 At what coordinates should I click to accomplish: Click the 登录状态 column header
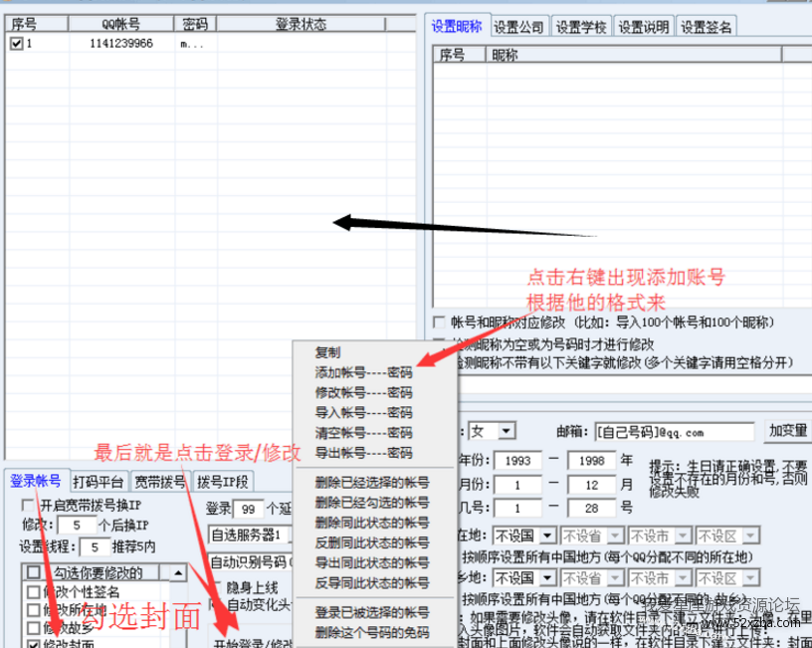314,23
